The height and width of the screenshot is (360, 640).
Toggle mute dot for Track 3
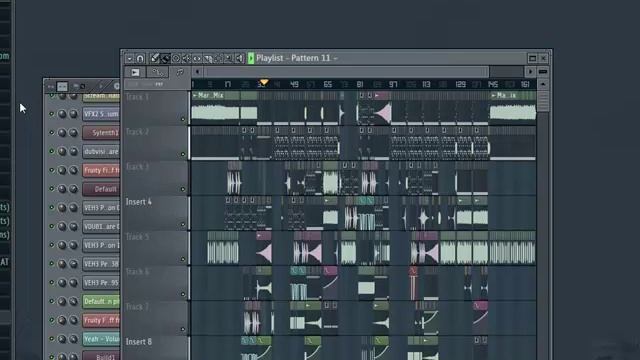click(x=183, y=189)
